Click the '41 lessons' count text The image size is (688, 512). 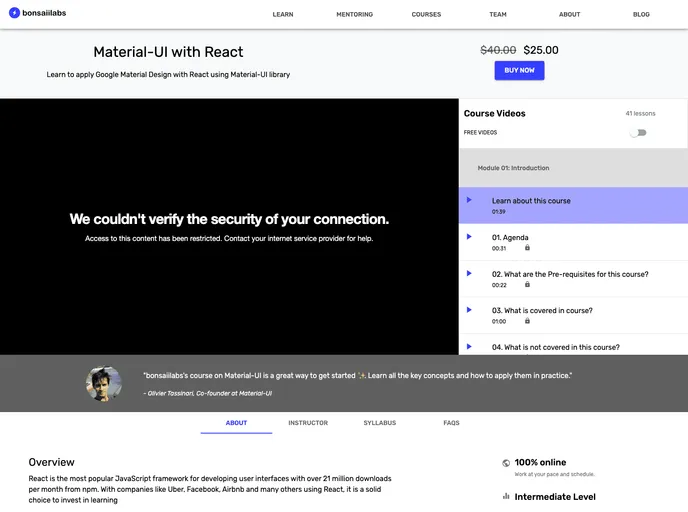pos(640,114)
